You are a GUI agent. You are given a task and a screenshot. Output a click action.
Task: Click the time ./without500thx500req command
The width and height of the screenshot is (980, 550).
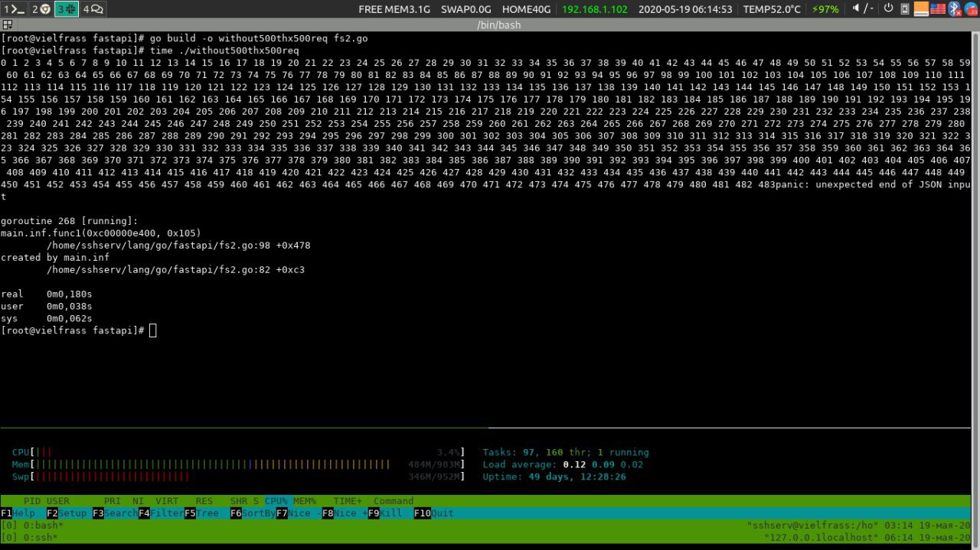(149, 50)
